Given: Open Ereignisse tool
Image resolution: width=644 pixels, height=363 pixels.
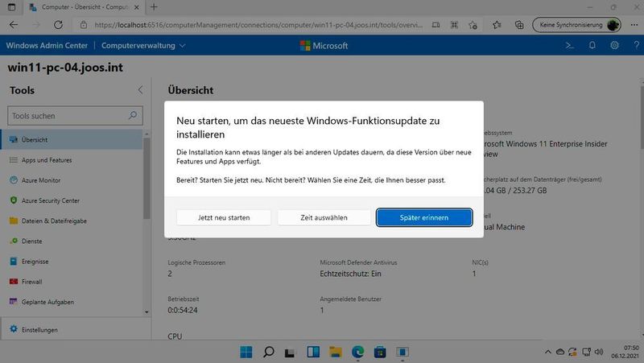Looking at the screenshot, I should pos(72,262).
